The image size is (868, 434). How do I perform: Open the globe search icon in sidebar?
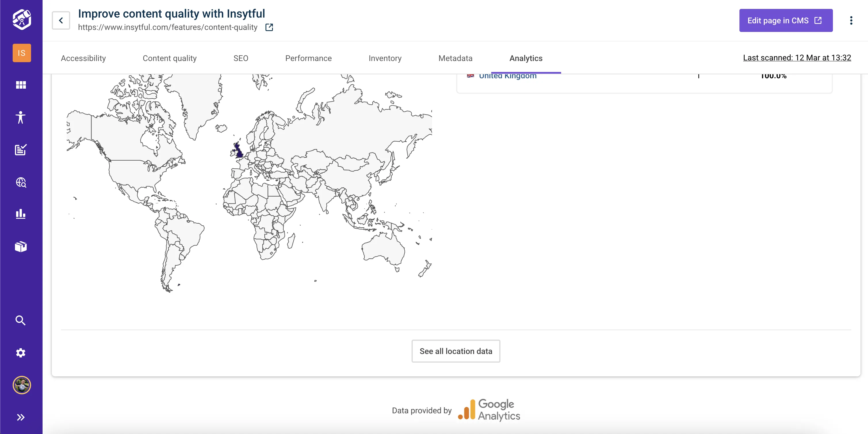21,182
